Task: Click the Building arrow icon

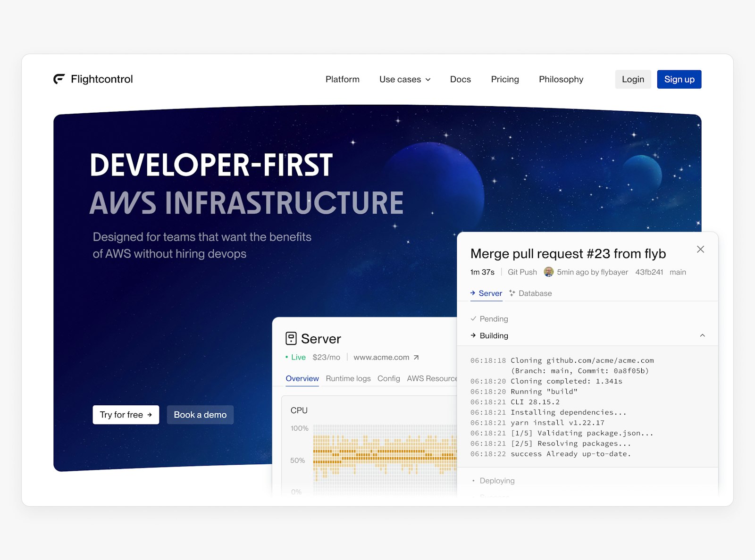Action: pos(473,335)
